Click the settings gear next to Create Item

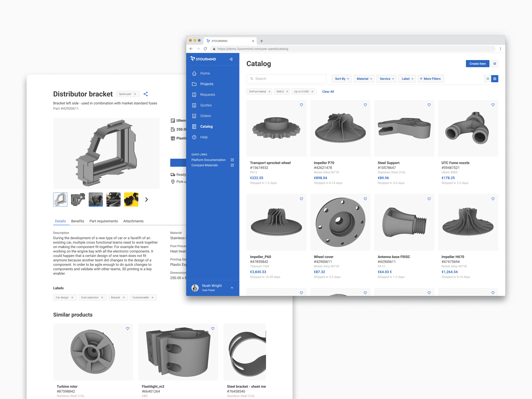pyautogui.click(x=495, y=64)
